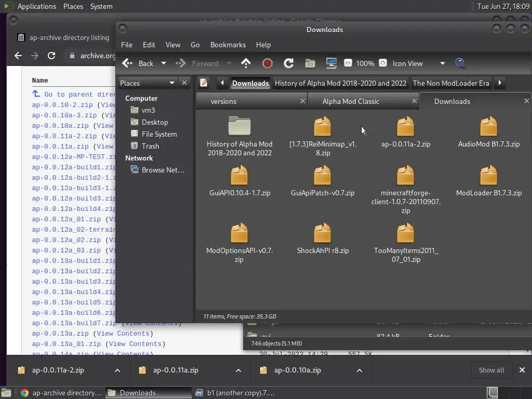Screen dimensions: 532x399
Task: Open the Help menu
Action: pos(263,45)
